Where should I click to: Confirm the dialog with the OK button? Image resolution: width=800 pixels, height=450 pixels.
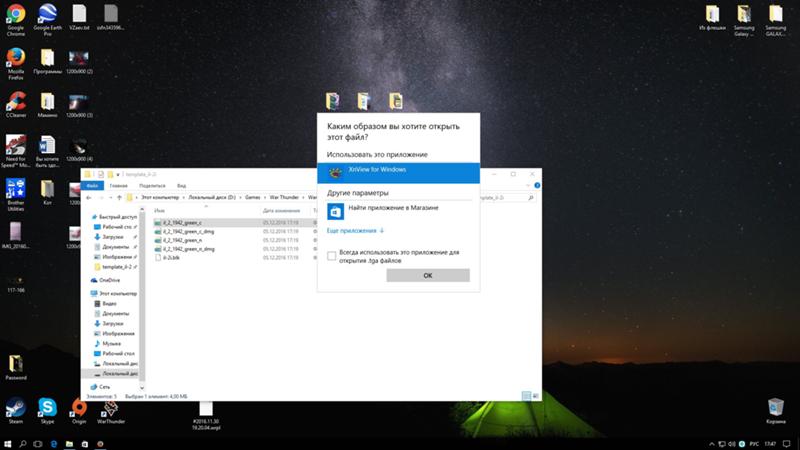pos(428,276)
